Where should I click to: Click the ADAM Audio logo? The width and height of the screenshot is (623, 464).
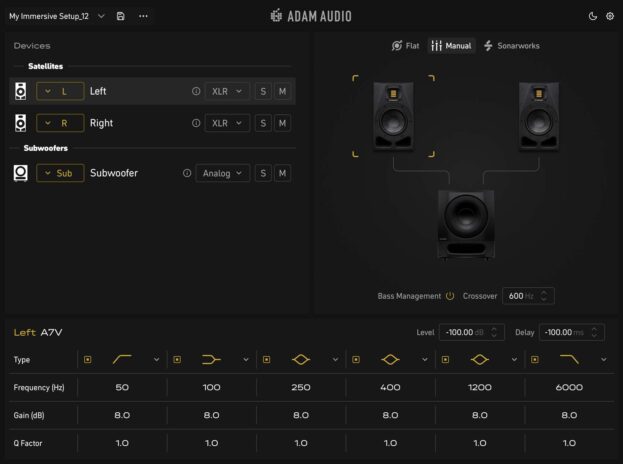[x=311, y=16]
